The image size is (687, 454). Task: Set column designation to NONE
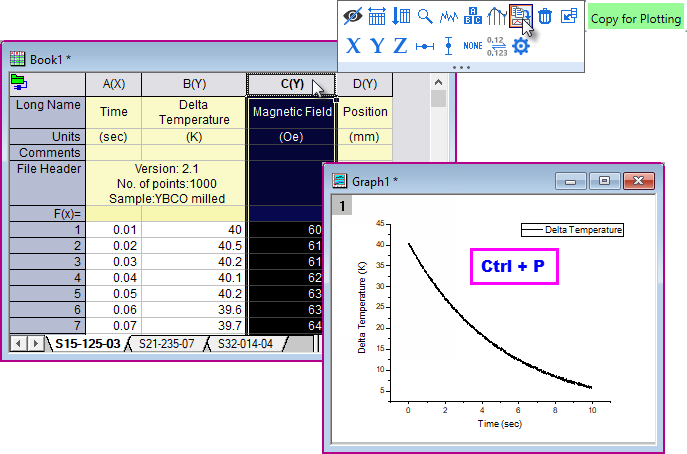pos(473,46)
